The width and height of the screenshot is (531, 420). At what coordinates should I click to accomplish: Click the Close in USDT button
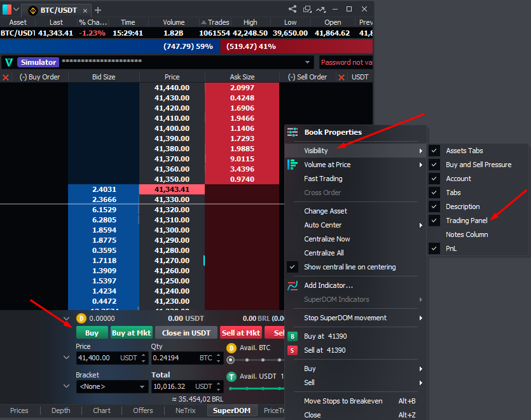coord(186,333)
